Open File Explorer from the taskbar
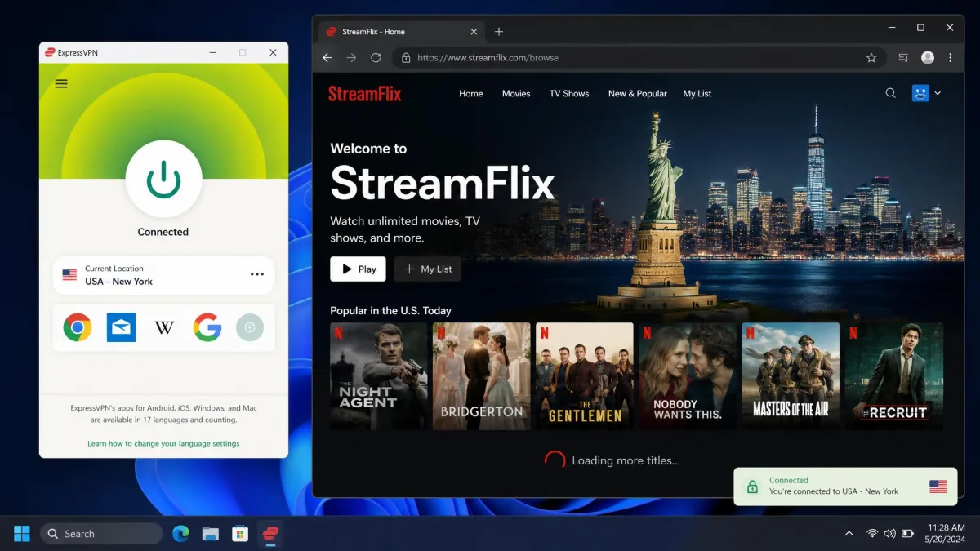 click(x=211, y=534)
